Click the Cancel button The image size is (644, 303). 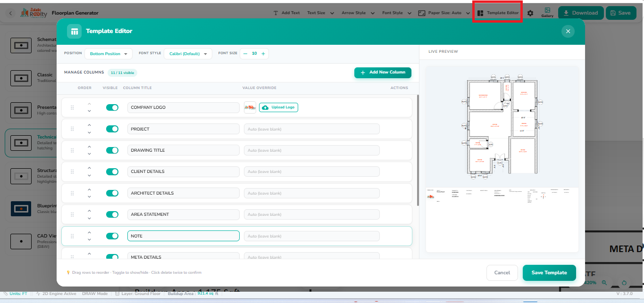click(x=502, y=273)
